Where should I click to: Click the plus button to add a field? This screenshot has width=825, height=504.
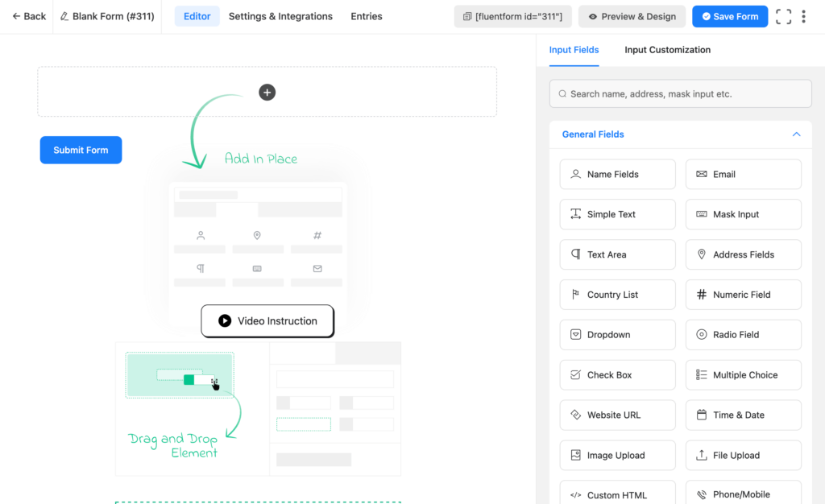tap(267, 92)
